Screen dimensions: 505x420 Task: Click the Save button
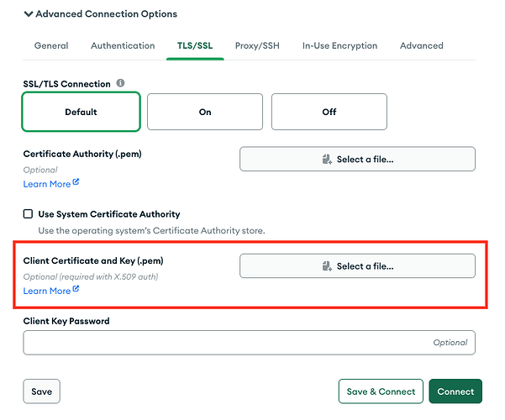coord(41,391)
